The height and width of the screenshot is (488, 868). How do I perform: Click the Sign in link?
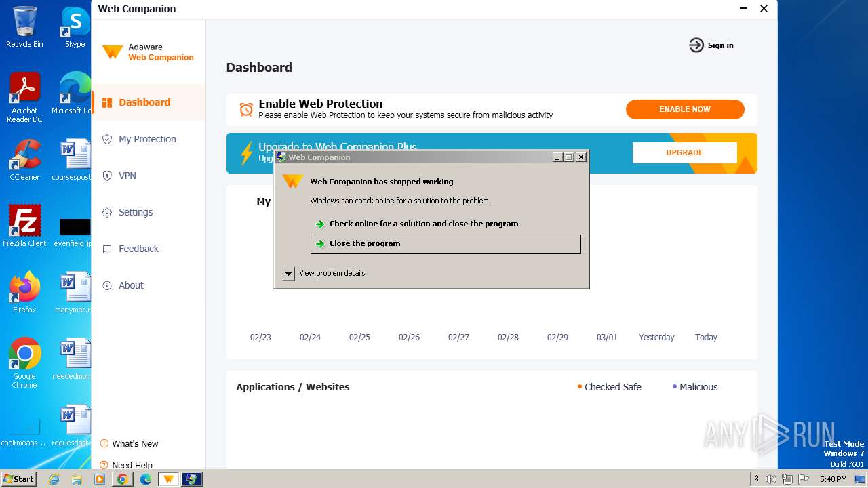[x=720, y=45]
